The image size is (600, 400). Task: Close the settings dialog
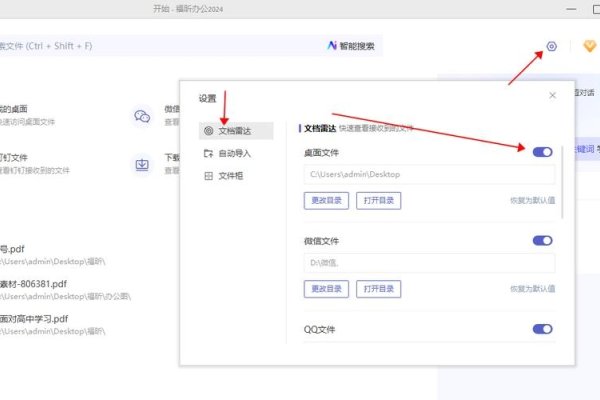(552, 95)
